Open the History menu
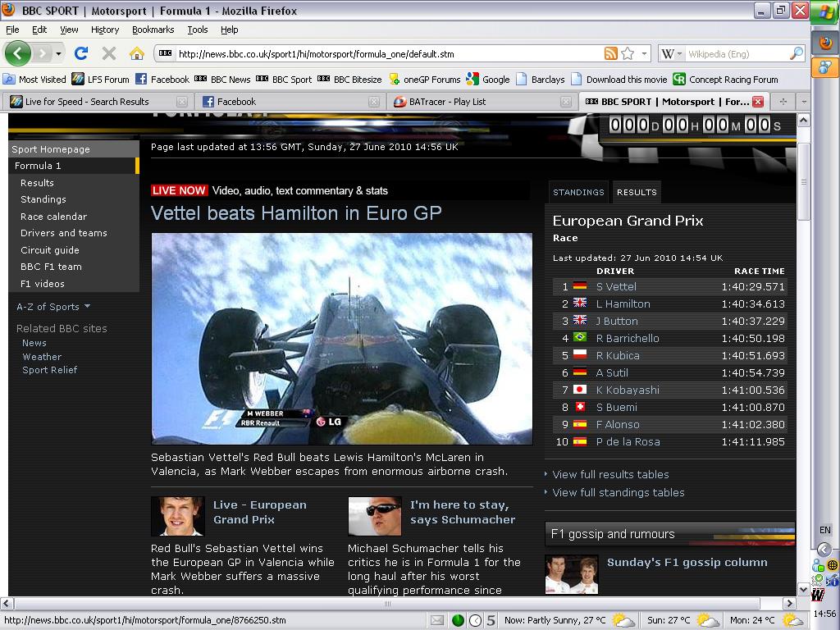The width and height of the screenshot is (840, 630). coord(104,30)
